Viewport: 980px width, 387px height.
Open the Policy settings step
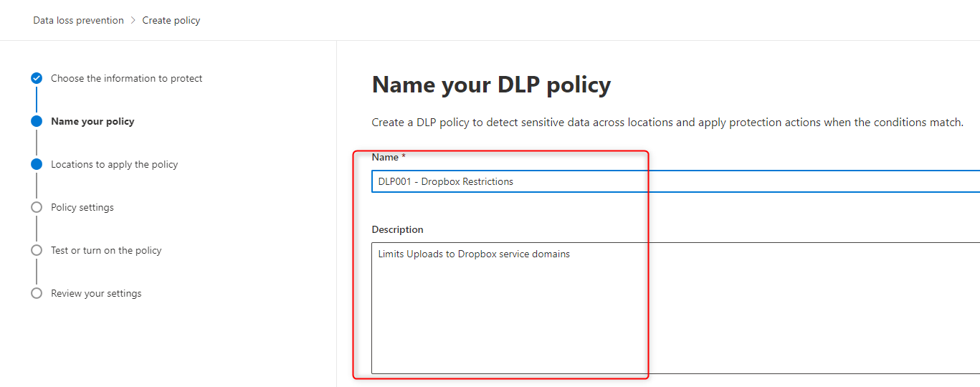[82, 207]
